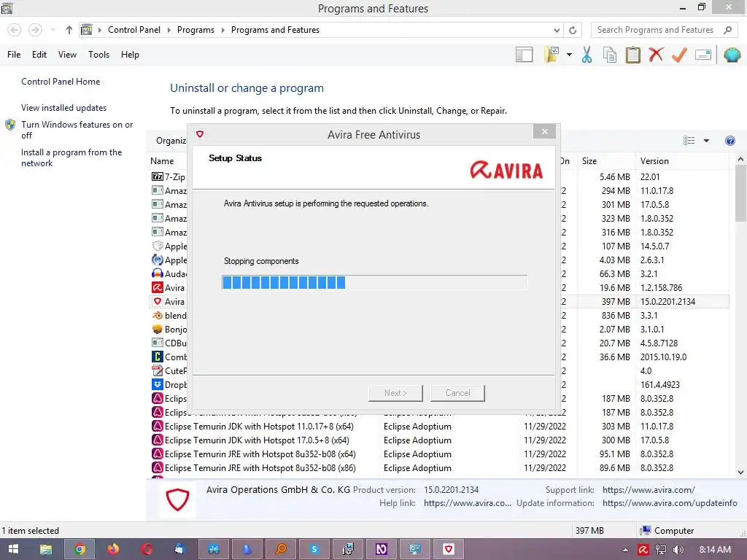This screenshot has height=560, width=747.
Task: Open the Tools menu
Action: tap(98, 55)
